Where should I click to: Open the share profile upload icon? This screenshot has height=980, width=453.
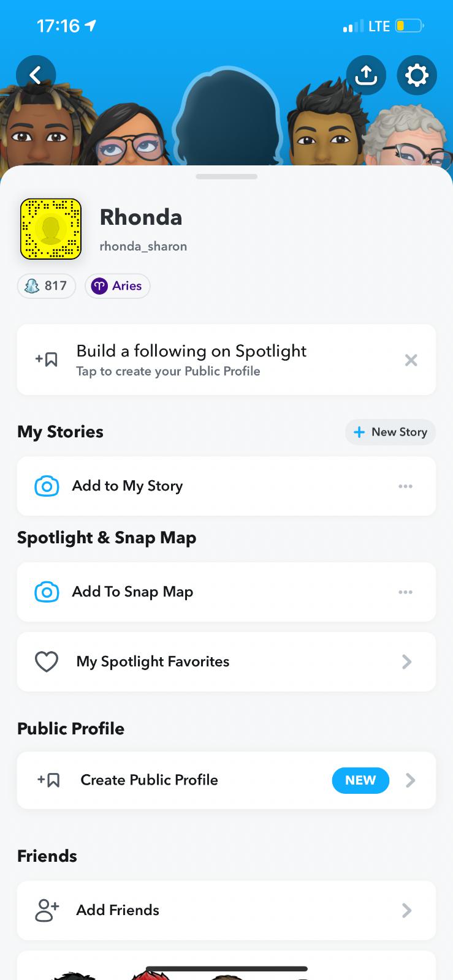(366, 75)
